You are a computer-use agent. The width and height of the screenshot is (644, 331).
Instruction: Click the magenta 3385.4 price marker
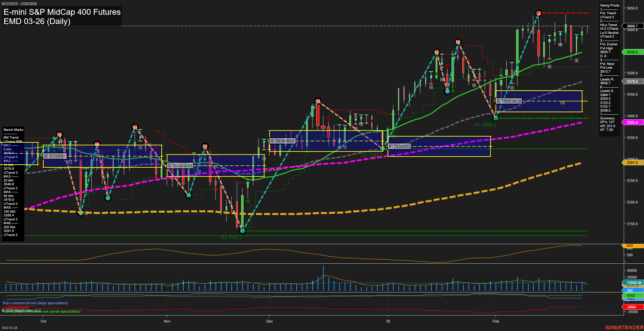point(633,122)
